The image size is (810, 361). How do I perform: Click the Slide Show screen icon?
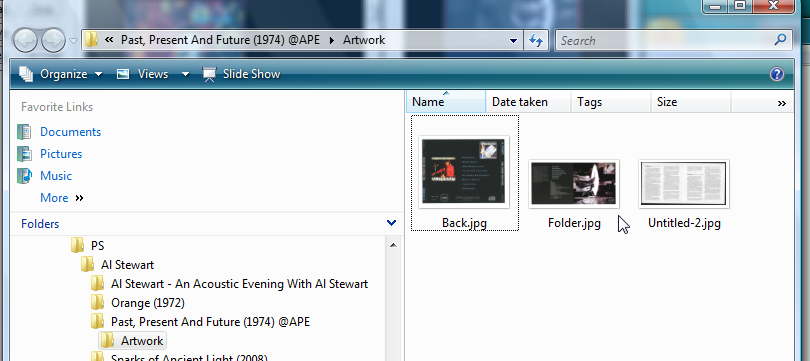[209, 74]
